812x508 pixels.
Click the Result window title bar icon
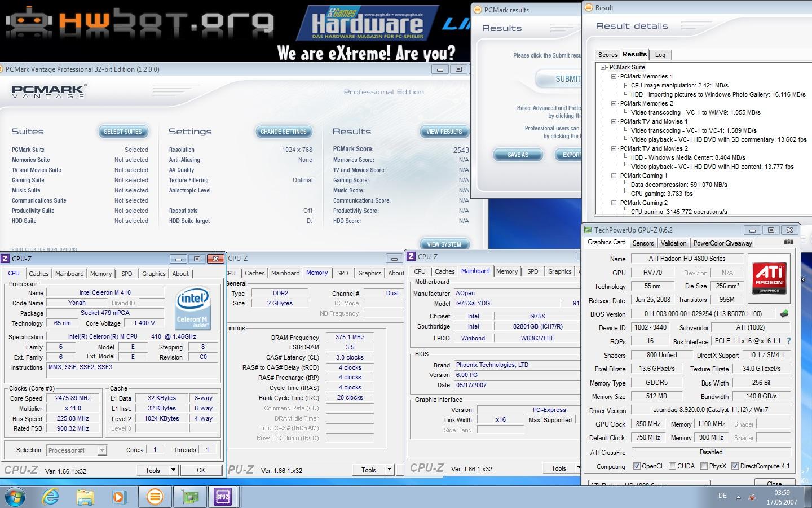589,7
